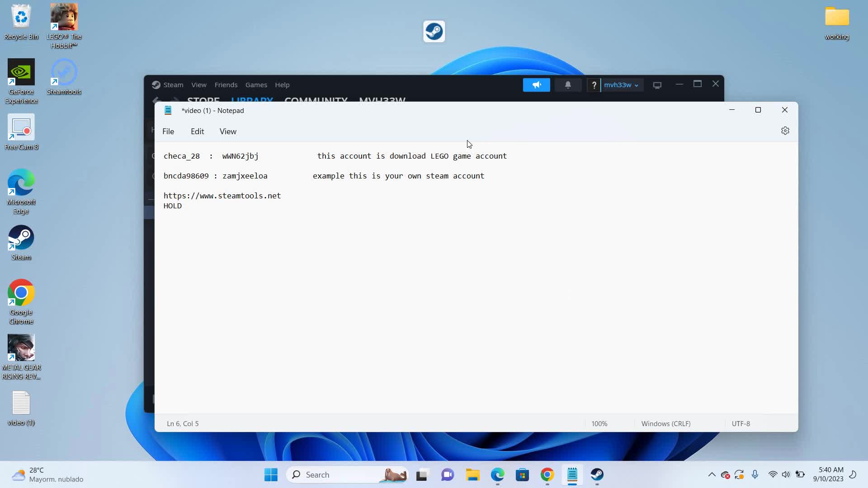The image size is (868, 488).
Task: Change encoding via UTF-8 in the status bar
Action: pos(741,423)
